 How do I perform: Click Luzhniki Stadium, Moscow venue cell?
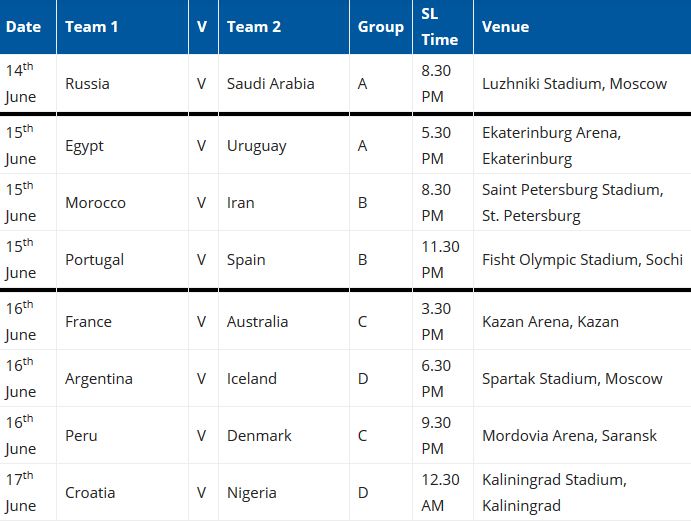tap(582, 83)
